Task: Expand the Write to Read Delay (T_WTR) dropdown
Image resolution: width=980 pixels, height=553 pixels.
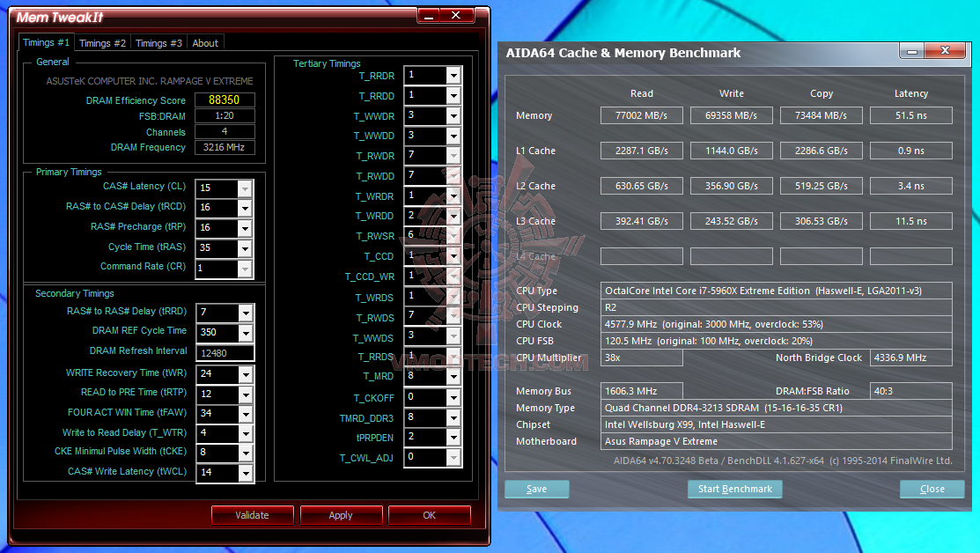Action: [246, 433]
